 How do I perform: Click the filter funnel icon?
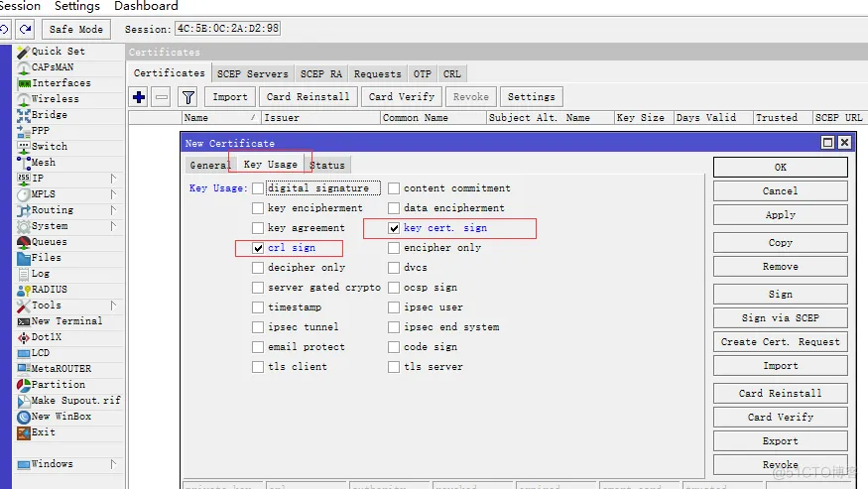tap(187, 97)
